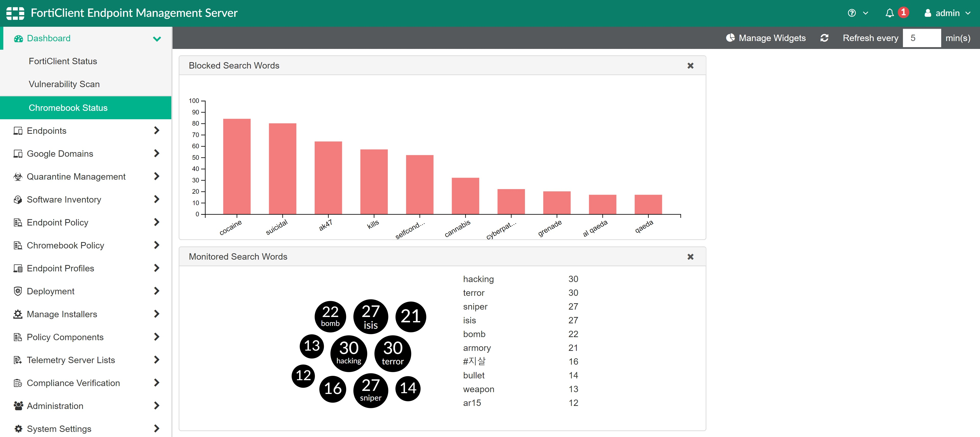Click the FortiClient logo icon
980x437 pixels.
[15, 13]
